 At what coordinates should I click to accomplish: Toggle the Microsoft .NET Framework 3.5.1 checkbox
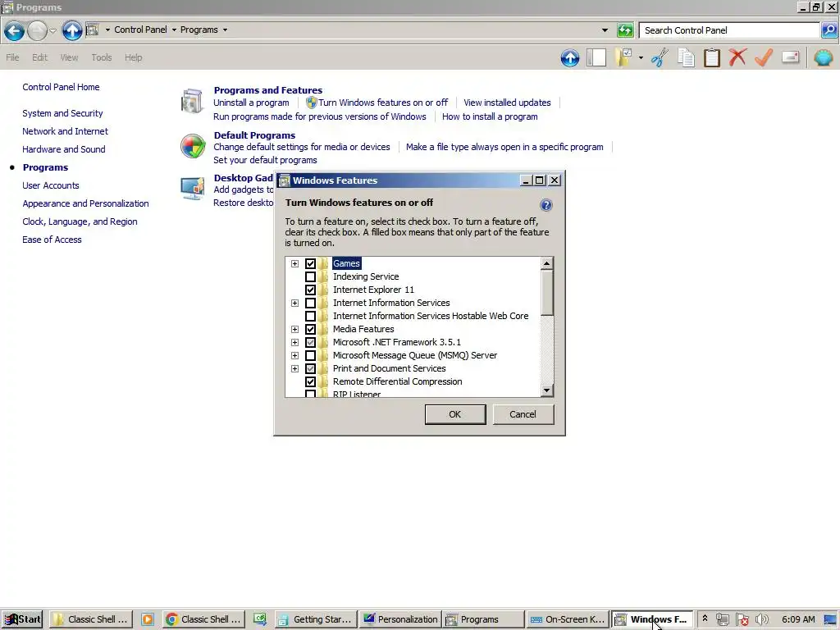click(310, 342)
